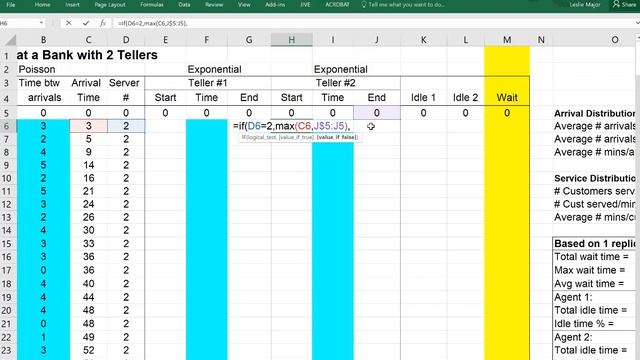Click the 'Idle 2' header cell
Screen dimensions: 640x360
[x=465, y=98]
